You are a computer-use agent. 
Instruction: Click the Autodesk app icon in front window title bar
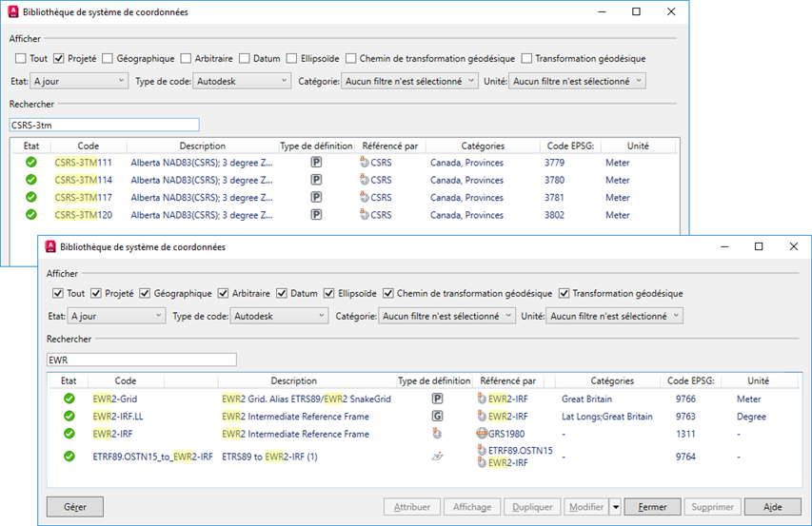point(50,246)
